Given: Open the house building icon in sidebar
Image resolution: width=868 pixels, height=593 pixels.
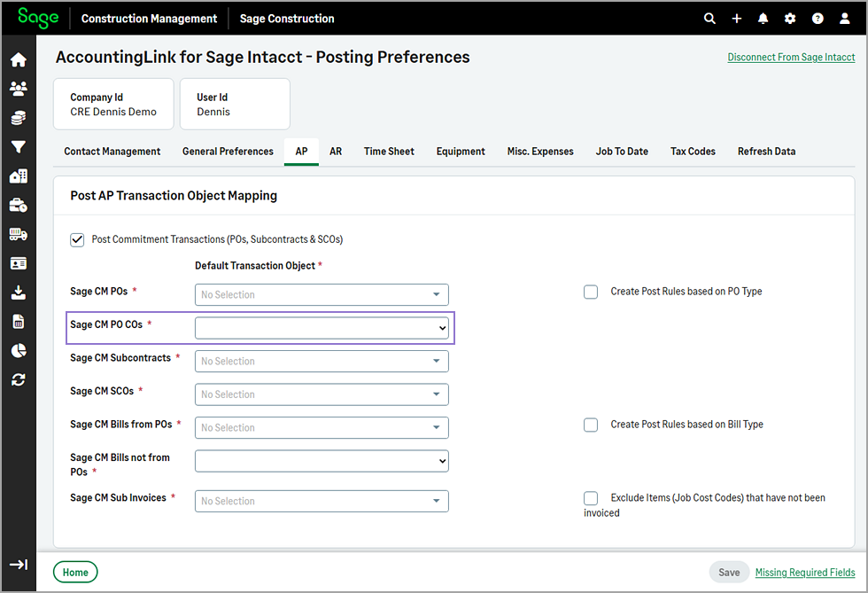Looking at the screenshot, I should point(19,176).
